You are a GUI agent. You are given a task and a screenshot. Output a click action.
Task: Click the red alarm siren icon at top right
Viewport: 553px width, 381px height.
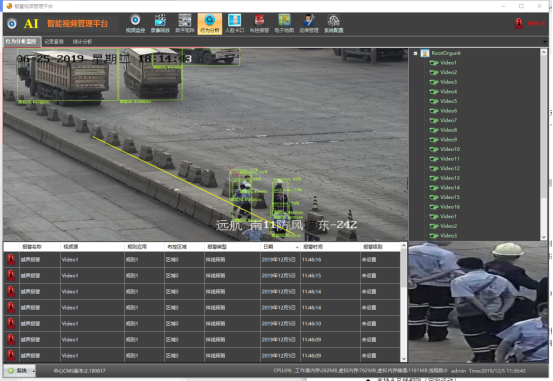(x=518, y=24)
